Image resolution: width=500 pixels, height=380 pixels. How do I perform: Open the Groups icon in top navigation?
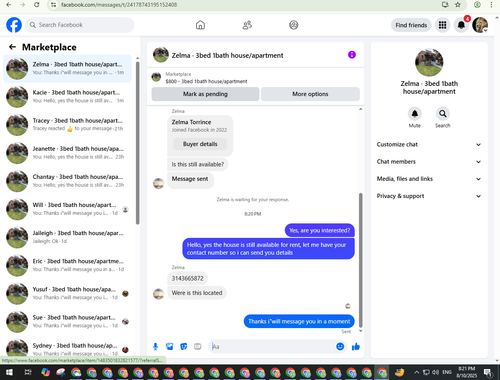(x=294, y=25)
